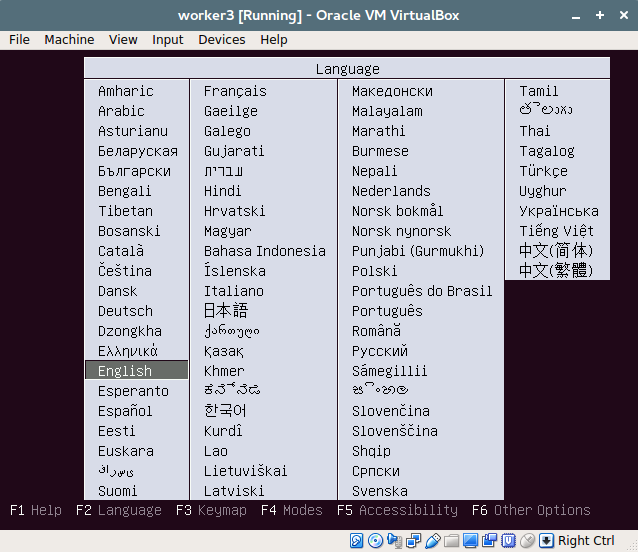Select Asturianu language

[133, 131]
